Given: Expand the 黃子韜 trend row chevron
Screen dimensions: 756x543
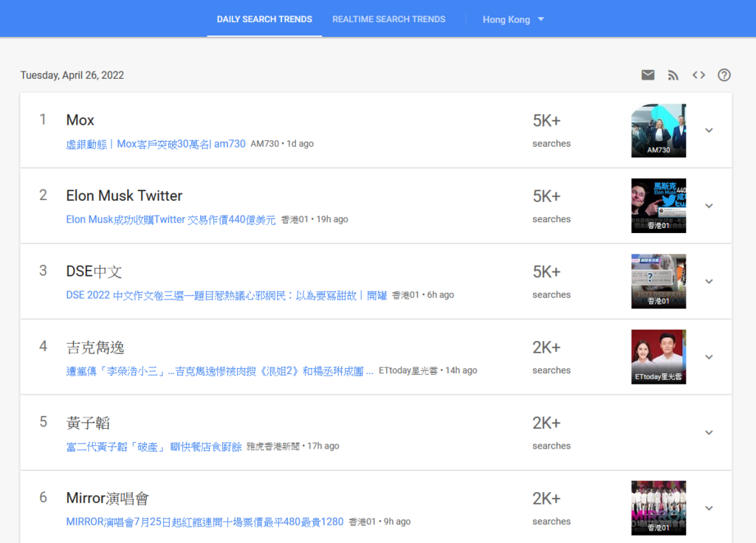Looking at the screenshot, I should pos(709,432).
